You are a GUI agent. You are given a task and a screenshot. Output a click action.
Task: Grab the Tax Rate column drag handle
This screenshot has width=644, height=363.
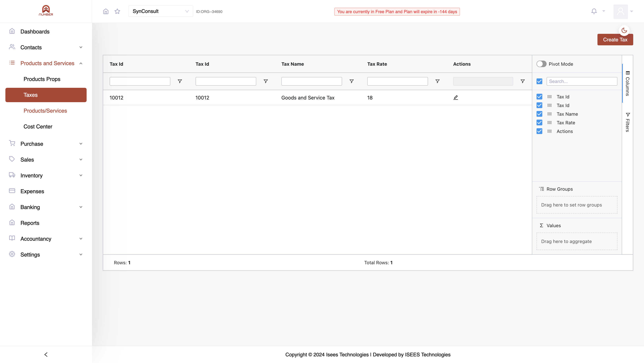click(549, 123)
